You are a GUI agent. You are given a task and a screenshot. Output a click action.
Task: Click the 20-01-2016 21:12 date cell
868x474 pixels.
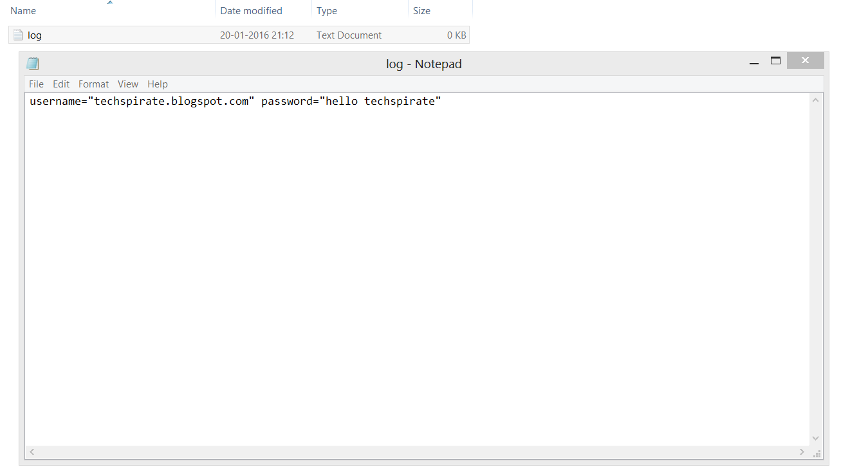tap(257, 35)
